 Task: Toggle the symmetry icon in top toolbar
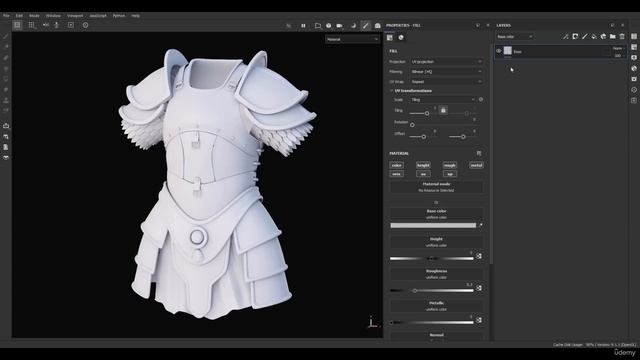(46, 25)
